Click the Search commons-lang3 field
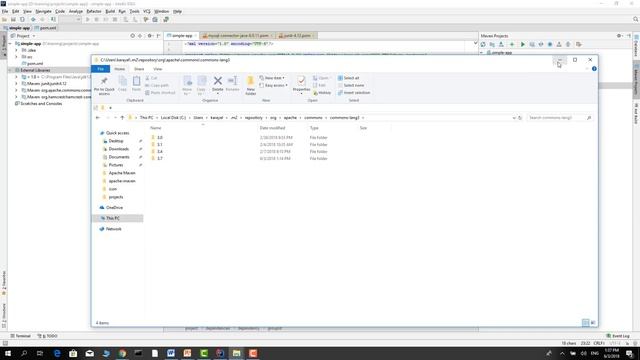This screenshot has height=360, width=640. click(x=559, y=118)
